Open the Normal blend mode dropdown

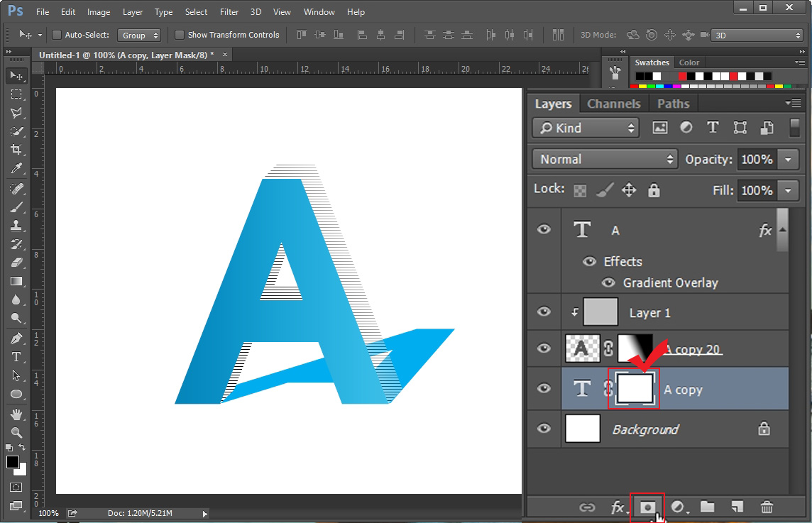point(604,159)
